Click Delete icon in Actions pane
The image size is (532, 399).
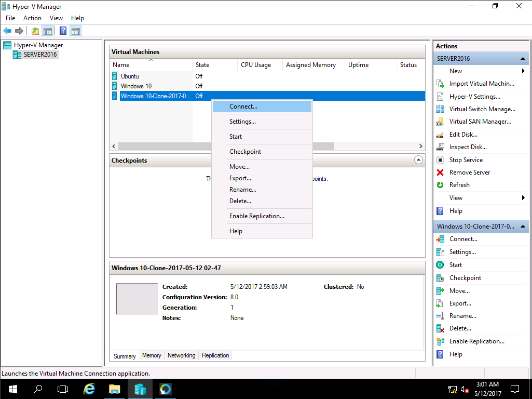440,328
